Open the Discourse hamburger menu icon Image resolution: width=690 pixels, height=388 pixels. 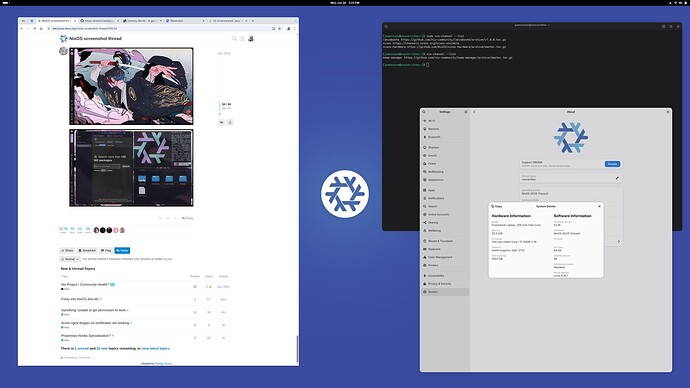(242, 39)
